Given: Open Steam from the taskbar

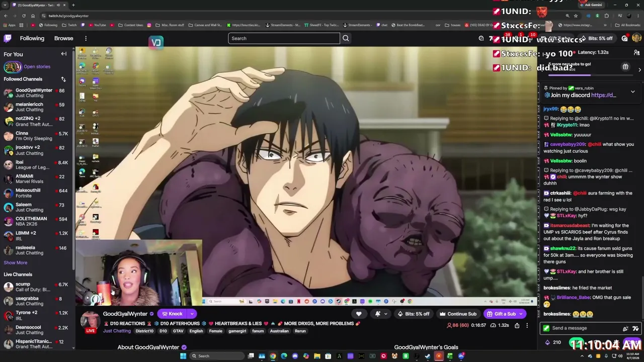Looking at the screenshot, I should click(x=428, y=356).
